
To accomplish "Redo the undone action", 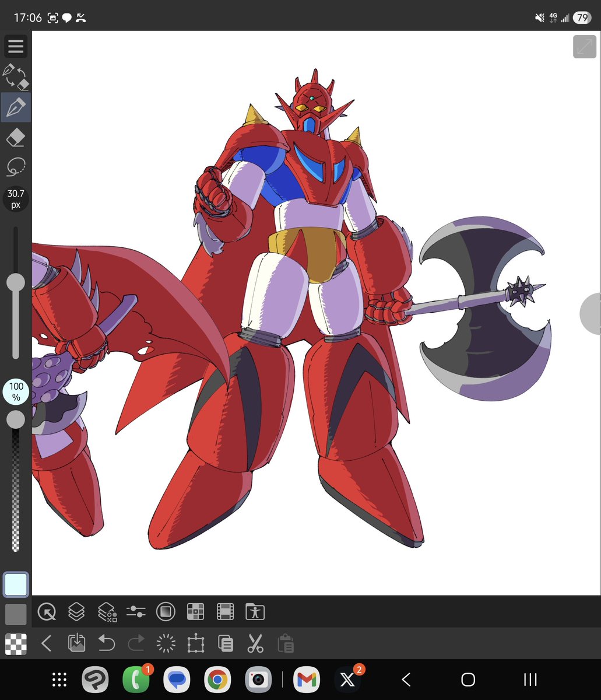I will [135, 643].
